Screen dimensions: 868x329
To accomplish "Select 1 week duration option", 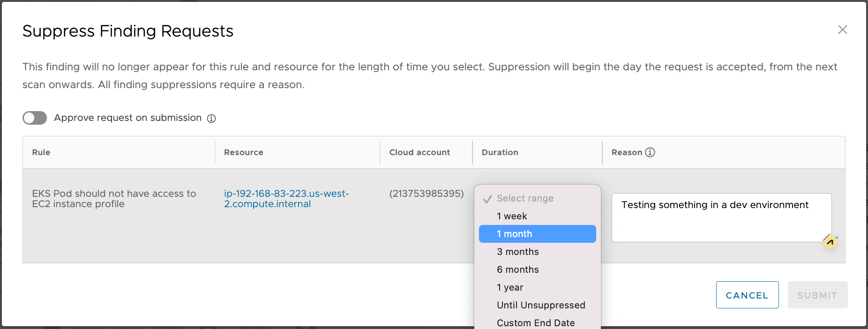I will pos(512,216).
